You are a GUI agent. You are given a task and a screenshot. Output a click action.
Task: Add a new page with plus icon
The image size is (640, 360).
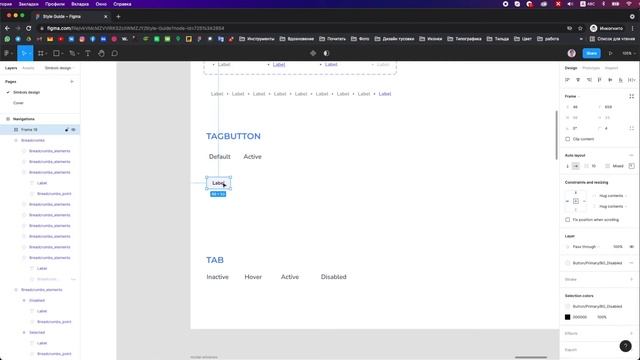[x=72, y=82]
